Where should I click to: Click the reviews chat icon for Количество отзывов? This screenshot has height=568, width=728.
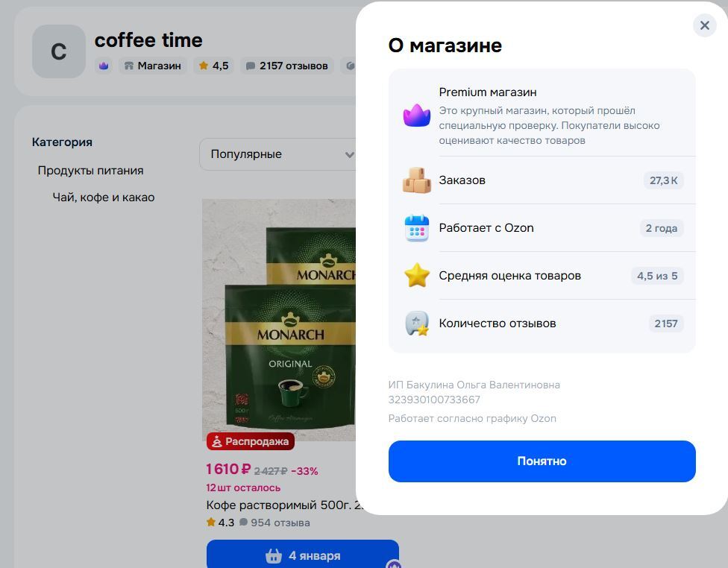416,324
